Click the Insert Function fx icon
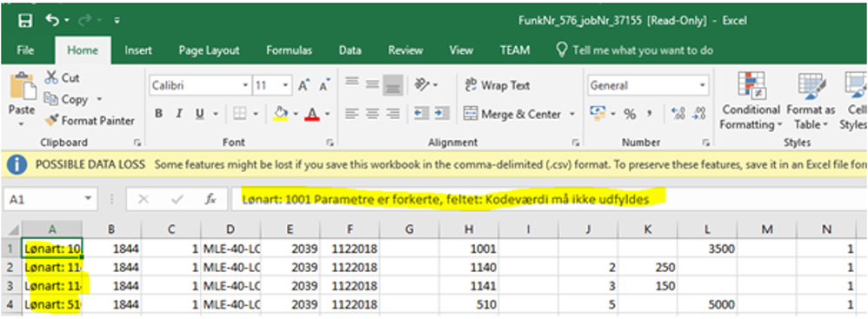This screenshot has height=319, width=868. (x=210, y=200)
